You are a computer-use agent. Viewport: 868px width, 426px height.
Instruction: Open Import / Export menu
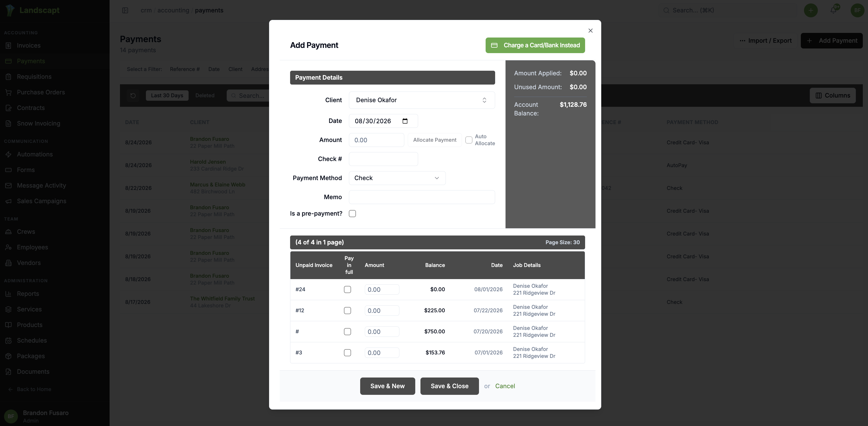[x=765, y=41]
